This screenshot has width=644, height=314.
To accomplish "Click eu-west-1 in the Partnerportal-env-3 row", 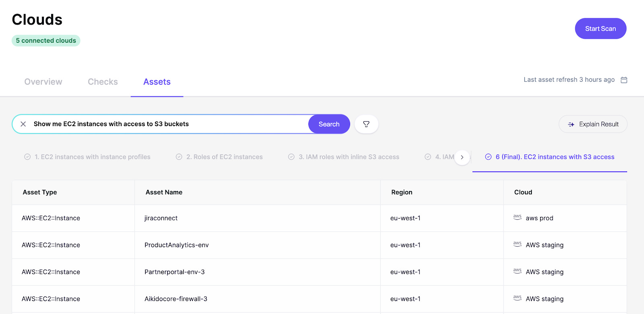I will pos(405,272).
